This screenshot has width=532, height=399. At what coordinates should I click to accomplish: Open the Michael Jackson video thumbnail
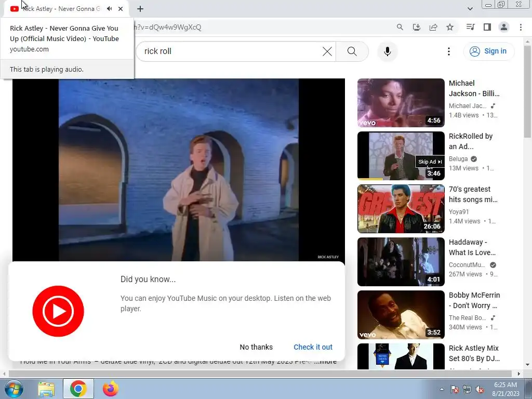coord(401,103)
